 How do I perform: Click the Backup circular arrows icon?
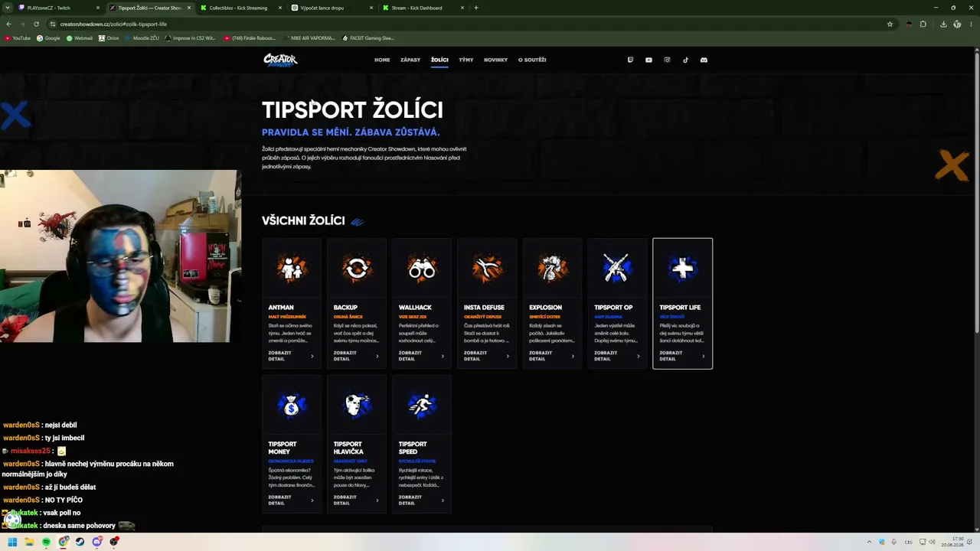[357, 268]
